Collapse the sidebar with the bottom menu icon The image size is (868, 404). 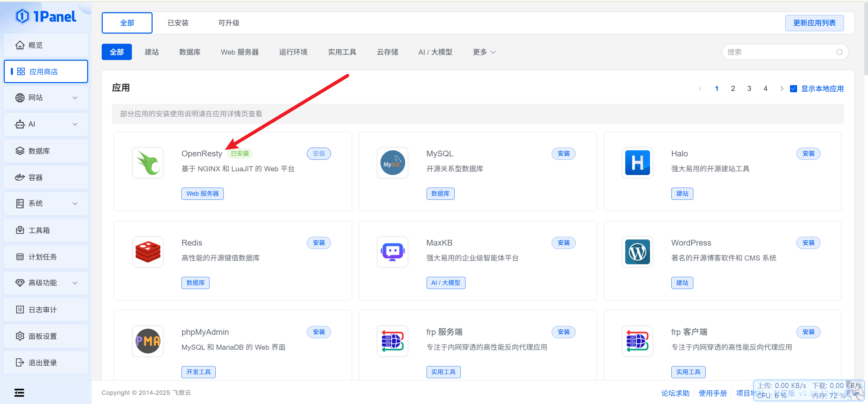coord(19,393)
